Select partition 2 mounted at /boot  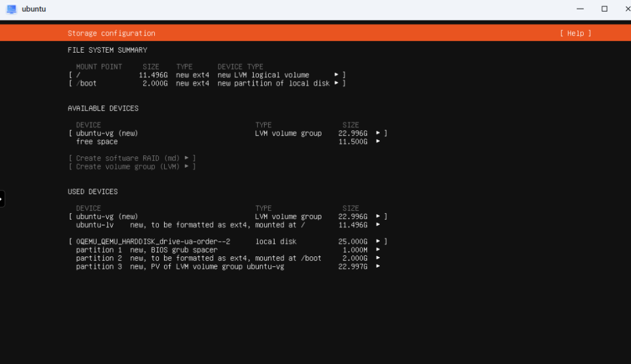[x=228, y=259]
